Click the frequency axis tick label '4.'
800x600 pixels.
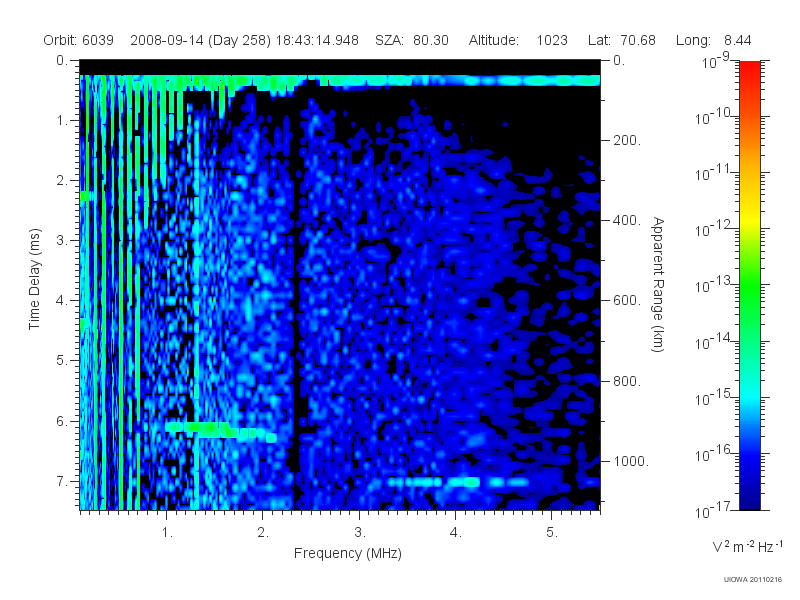(x=456, y=533)
